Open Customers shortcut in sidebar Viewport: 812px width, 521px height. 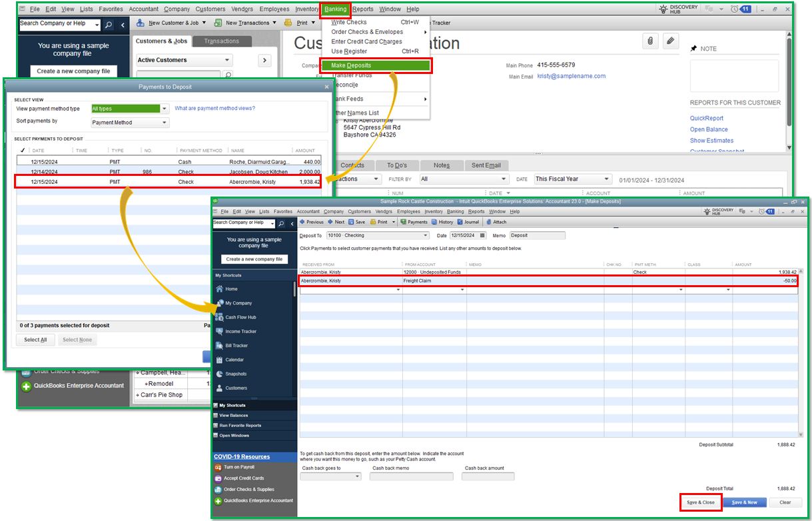(231, 388)
